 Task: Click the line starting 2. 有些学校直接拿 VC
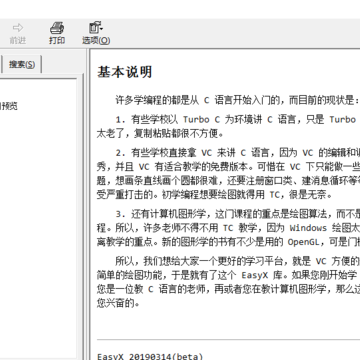[x=237, y=153]
